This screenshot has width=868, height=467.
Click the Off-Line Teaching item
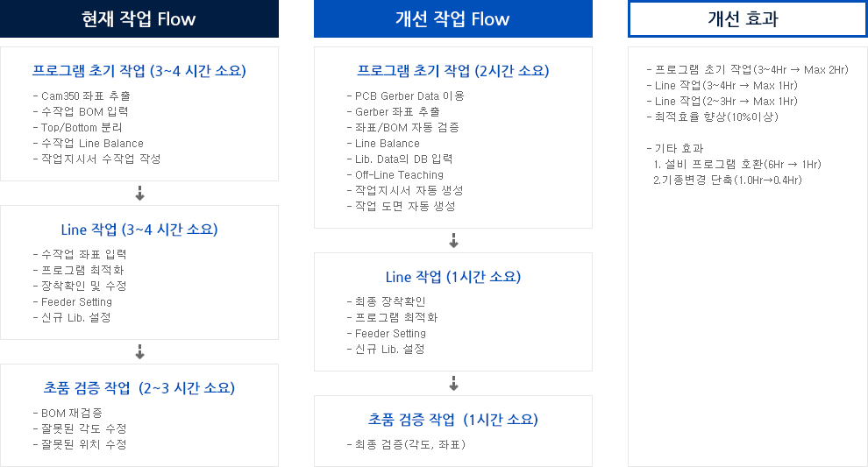pyautogui.click(x=395, y=175)
